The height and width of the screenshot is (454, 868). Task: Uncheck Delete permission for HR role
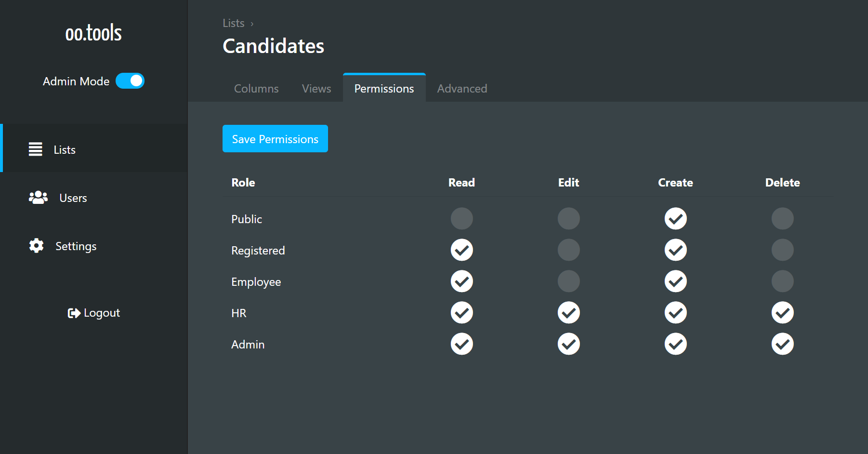(782, 313)
